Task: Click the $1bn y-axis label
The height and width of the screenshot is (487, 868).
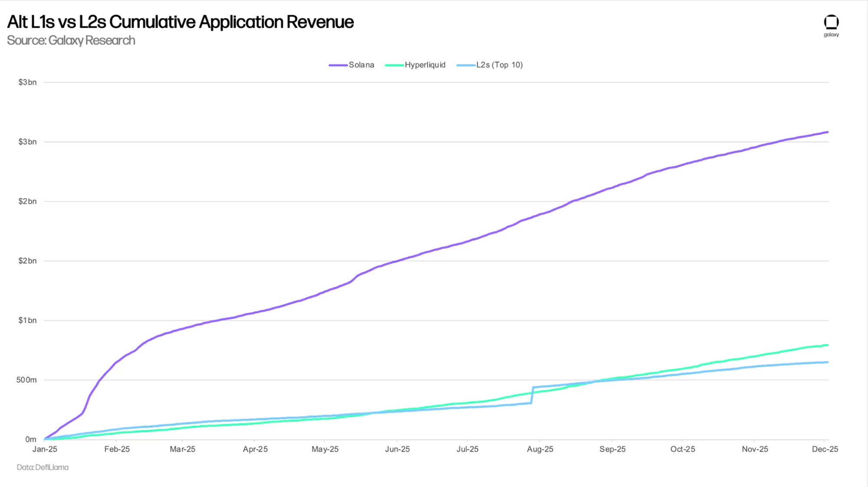Action: 27,320
